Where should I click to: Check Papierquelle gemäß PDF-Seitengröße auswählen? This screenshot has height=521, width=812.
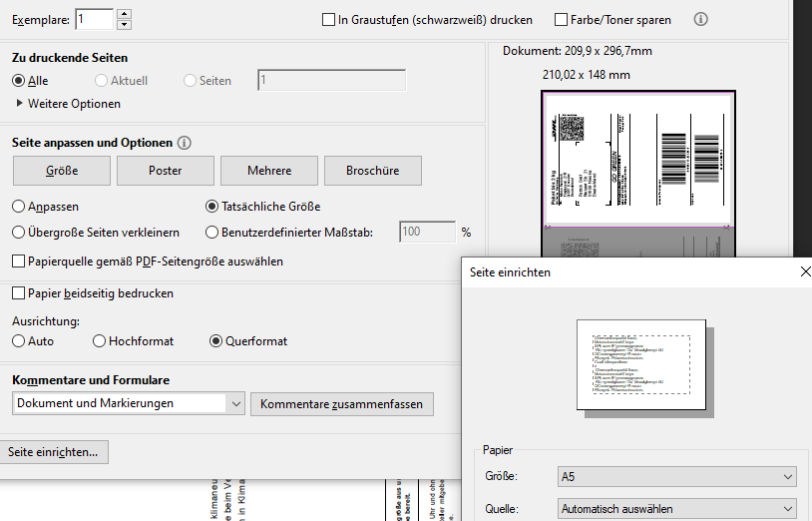19,261
